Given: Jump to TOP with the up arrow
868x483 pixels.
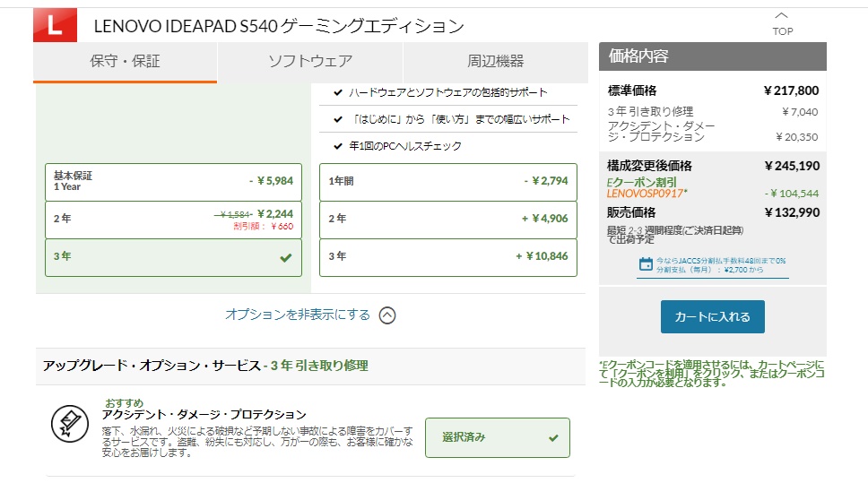Looking at the screenshot, I should point(782,24).
